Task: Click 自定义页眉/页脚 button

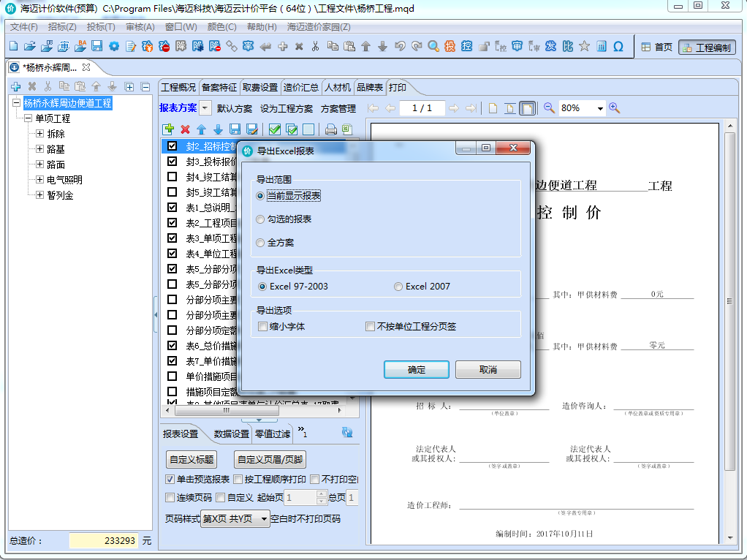Action: click(270, 459)
